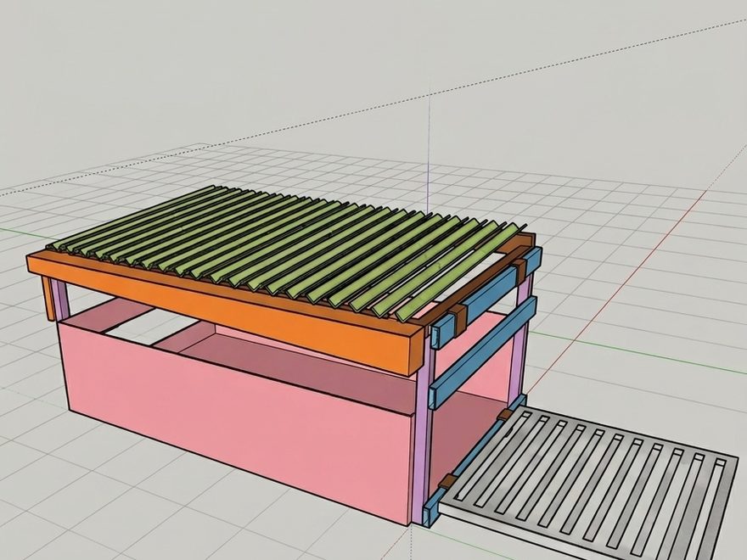747x560 pixels.
Task: Select the long orange front beam
Action: pyautogui.click(x=227, y=314)
